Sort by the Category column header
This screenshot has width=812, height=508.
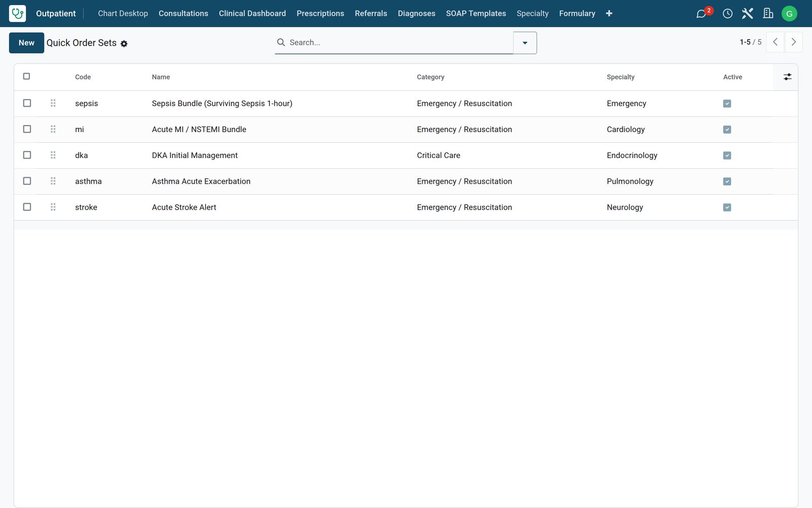coord(430,77)
